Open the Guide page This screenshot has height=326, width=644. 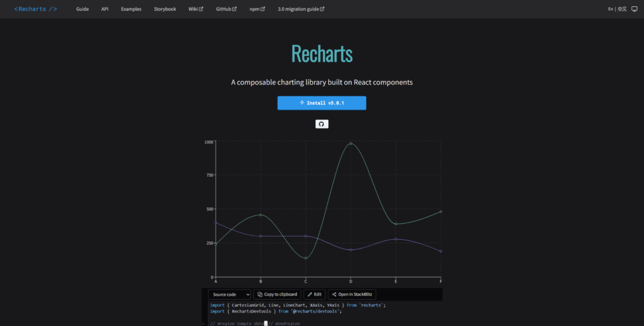83,9
